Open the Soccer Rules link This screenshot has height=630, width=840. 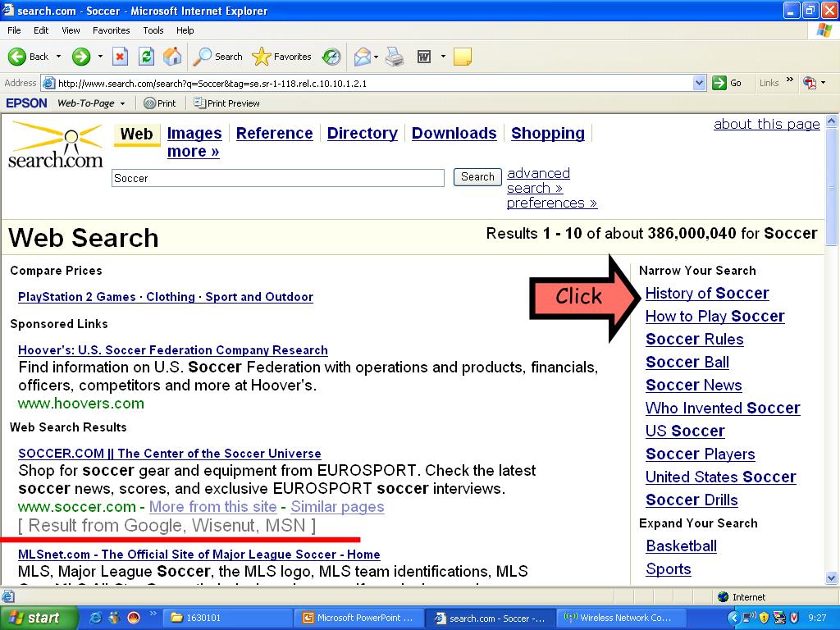pyautogui.click(x=695, y=339)
